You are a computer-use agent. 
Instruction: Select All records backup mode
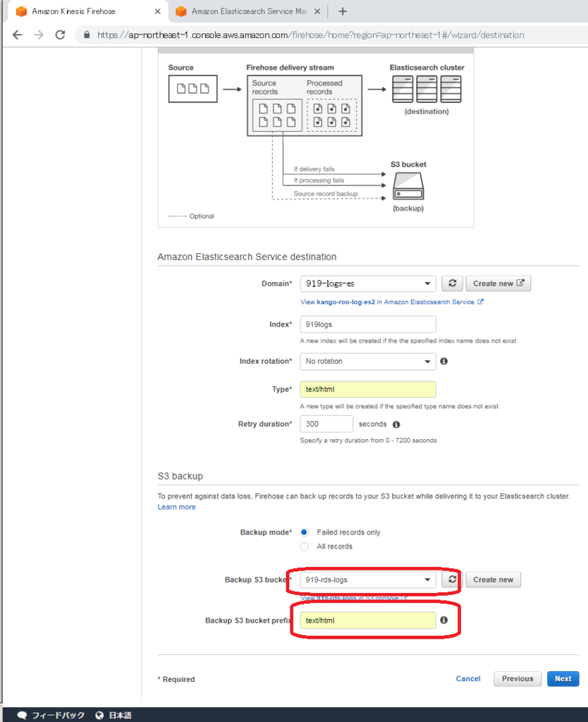(305, 546)
